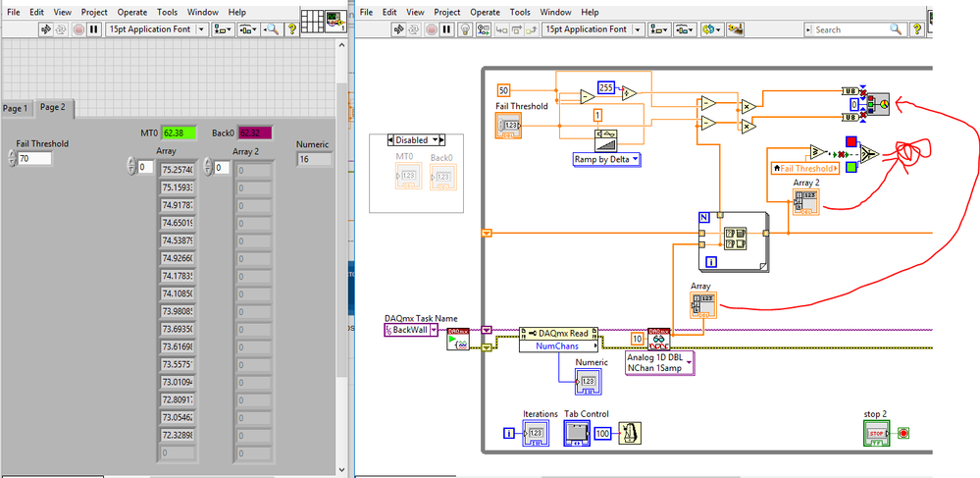The image size is (980, 478).
Task: Click magenta Back0 indicator showing 62.32
Action: [254, 133]
